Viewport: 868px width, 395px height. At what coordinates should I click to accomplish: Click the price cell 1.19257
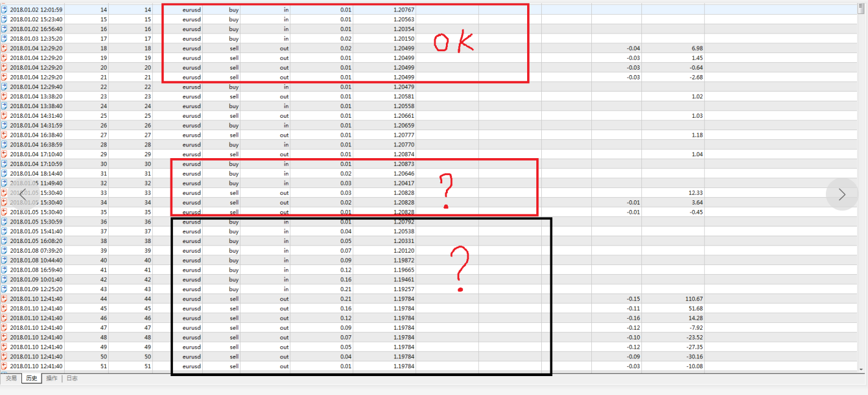click(x=403, y=289)
